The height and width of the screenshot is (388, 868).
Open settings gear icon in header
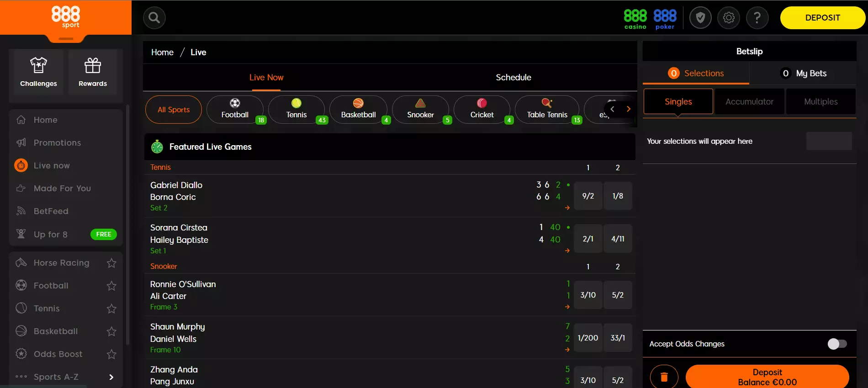729,18
